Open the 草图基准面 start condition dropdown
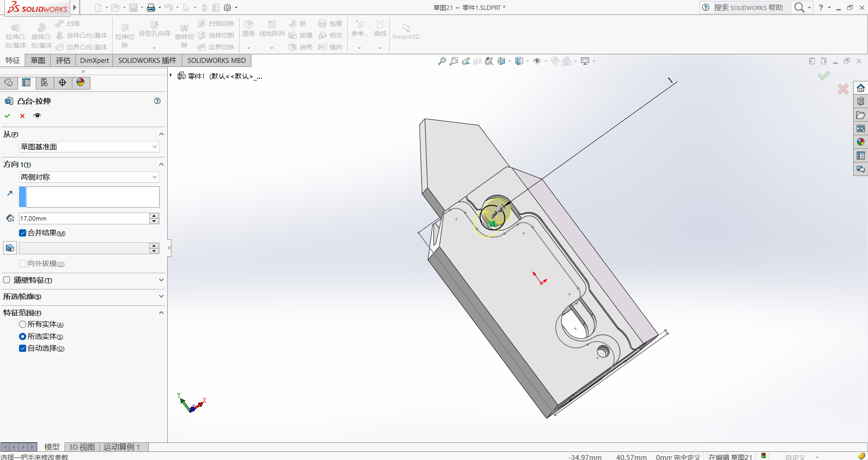 89,147
